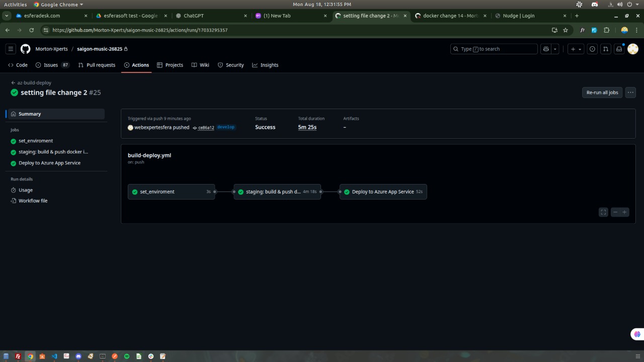644x362 pixels.
Task: Open issues icon in top header
Action: pyautogui.click(x=592, y=49)
